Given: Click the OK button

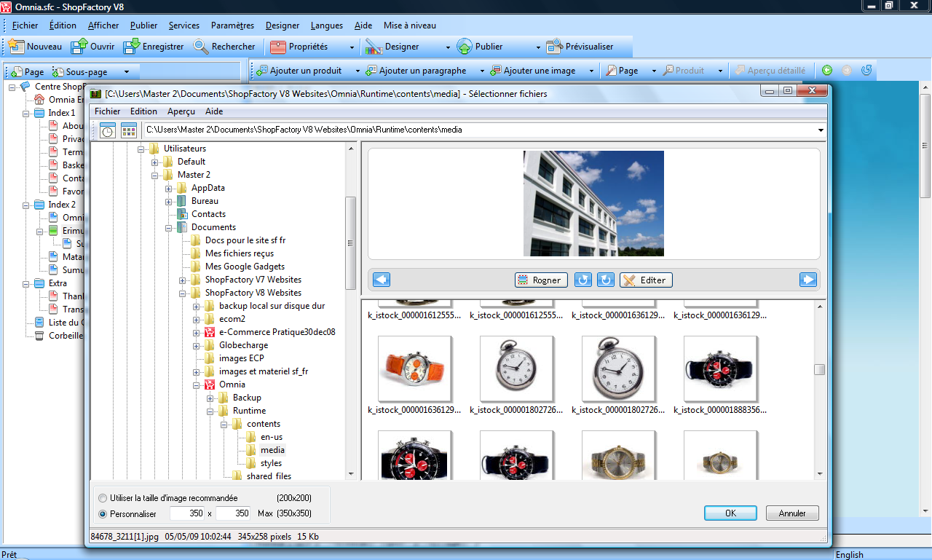Looking at the screenshot, I should 730,513.
